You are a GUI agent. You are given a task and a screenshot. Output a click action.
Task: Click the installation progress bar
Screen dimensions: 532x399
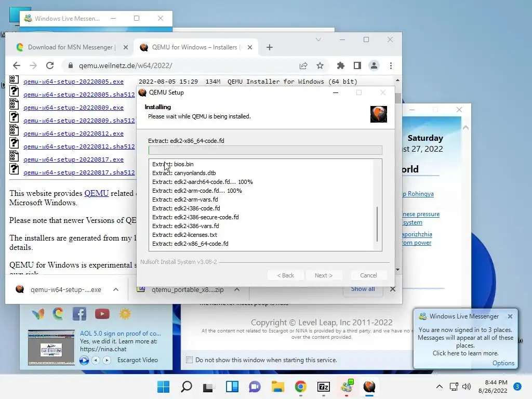point(265,150)
